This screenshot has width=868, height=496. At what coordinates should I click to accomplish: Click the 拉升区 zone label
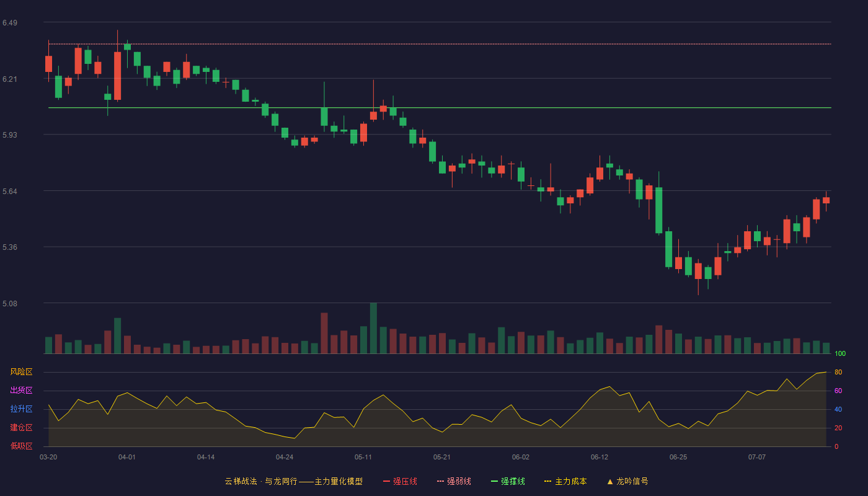pyautogui.click(x=21, y=409)
